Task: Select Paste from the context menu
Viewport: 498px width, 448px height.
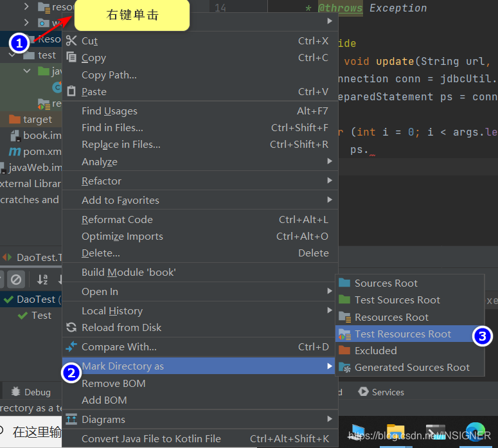Action: [x=200, y=91]
